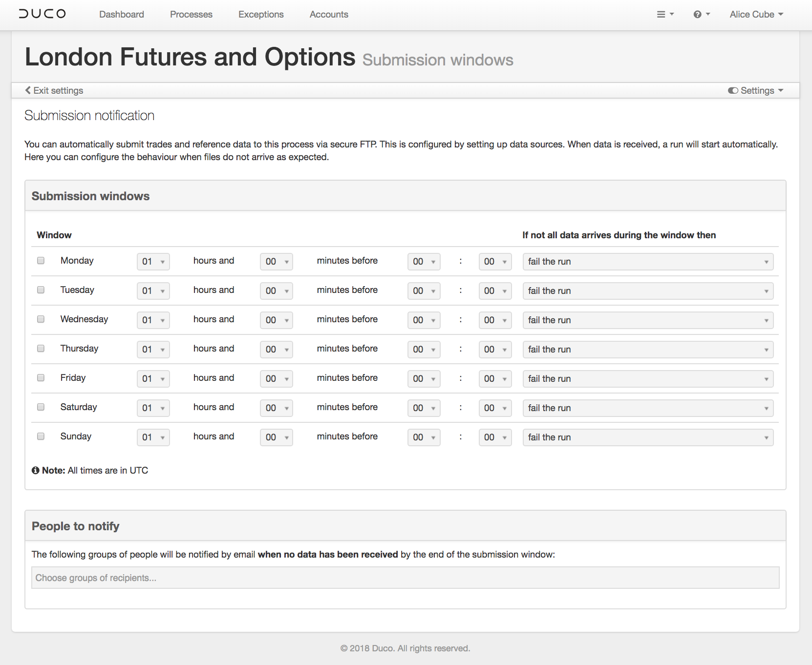Image resolution: width=812 pixels, height=665 pixels.
Task: Open Saturday's deadline minute dropdown
Action: click(495, 408)
